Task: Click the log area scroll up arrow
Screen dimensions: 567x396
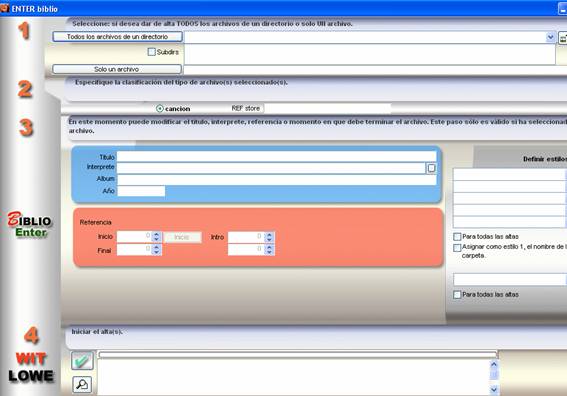Action: [x=494, y=364]
